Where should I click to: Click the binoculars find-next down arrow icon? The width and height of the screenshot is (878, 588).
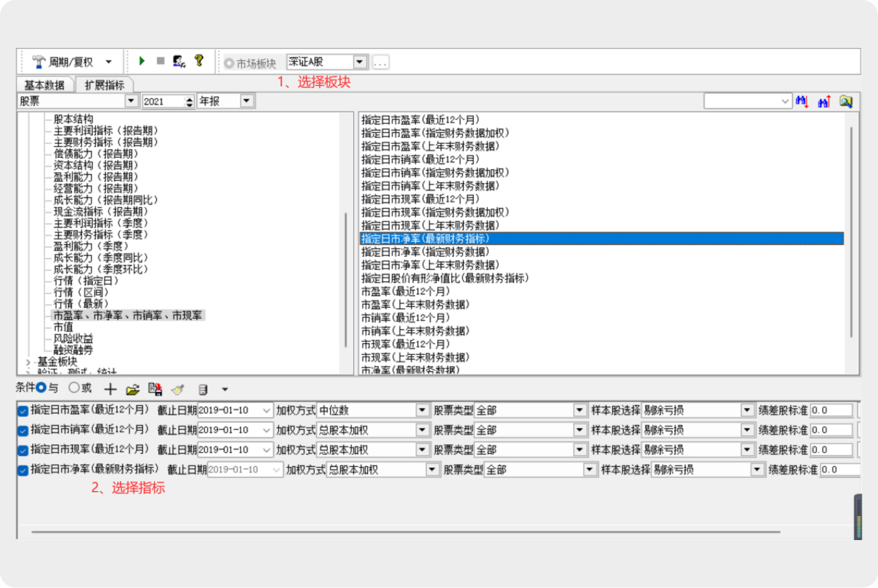[802, 102]
